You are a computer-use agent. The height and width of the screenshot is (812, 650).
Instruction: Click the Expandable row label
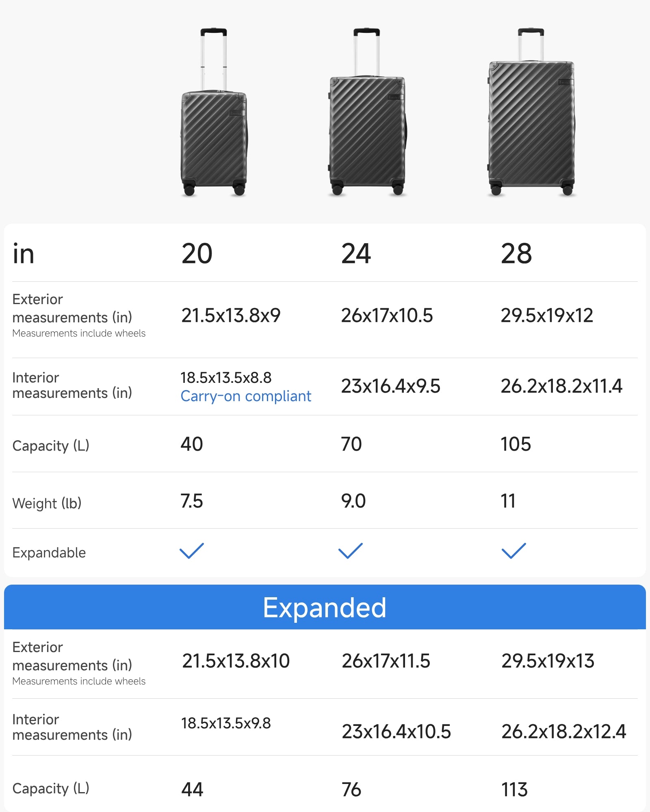click(49, 553)
